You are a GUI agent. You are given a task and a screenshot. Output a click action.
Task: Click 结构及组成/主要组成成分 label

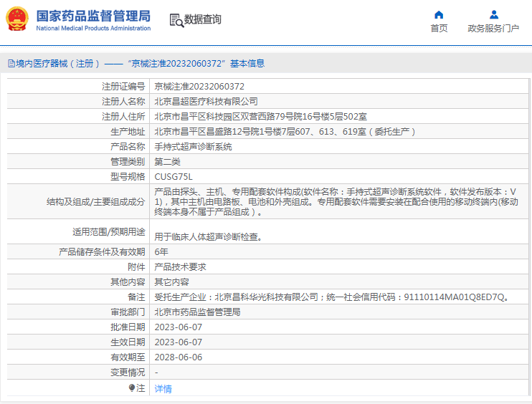(95, 202)
